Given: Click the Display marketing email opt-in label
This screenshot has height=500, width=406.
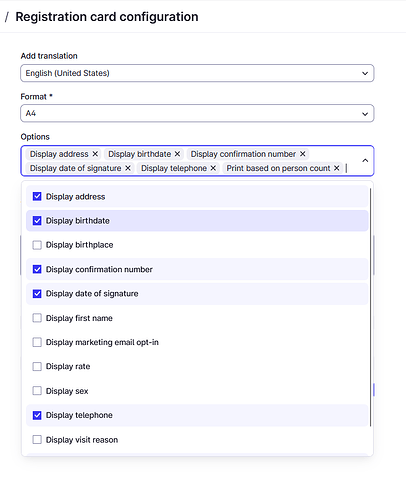Looking at the screenshot, I should point(102,342).
